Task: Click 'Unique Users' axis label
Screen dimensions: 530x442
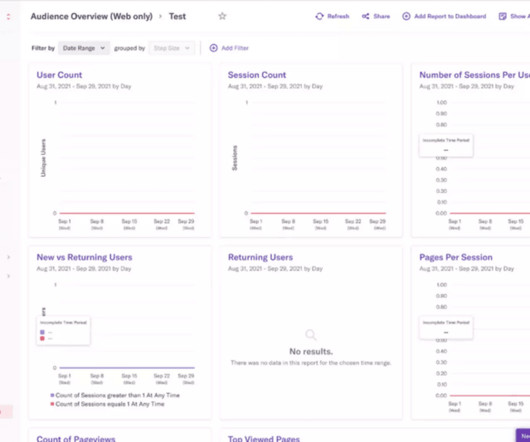Action: pos(43,158)
